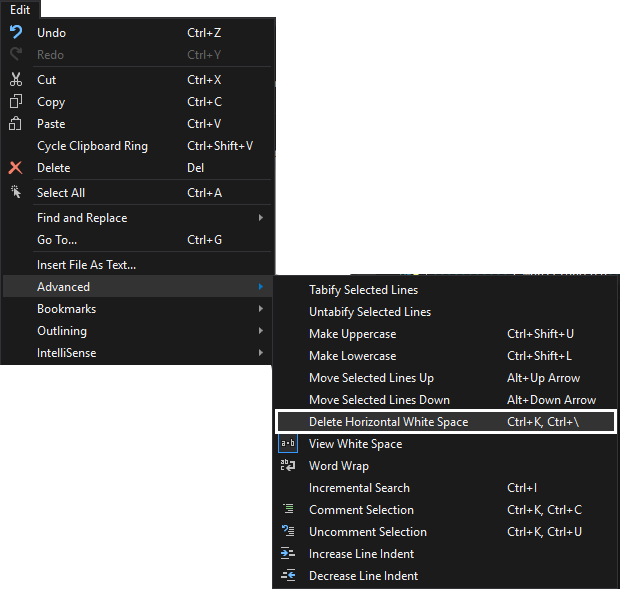Choose Delete Horizontal White Space

[x=388, y=422]
